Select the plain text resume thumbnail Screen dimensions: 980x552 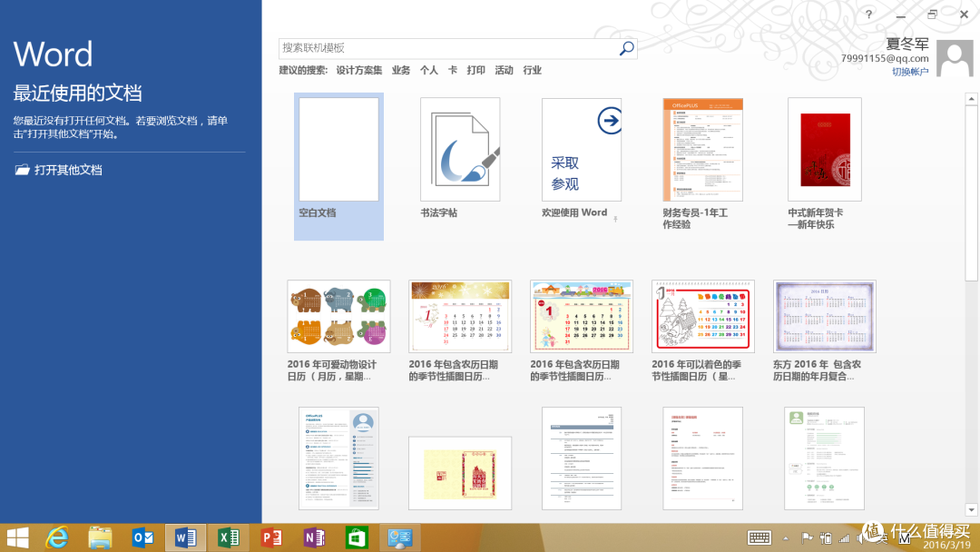coord(582,458)
